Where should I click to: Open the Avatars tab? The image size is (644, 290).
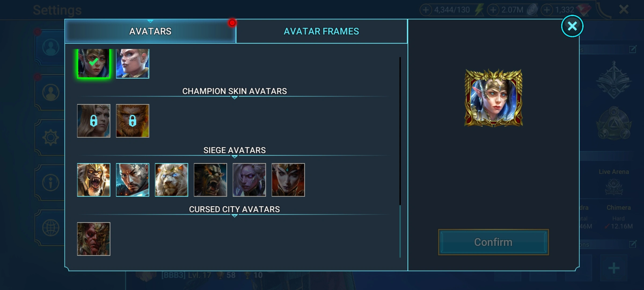(x=150, y=31)
